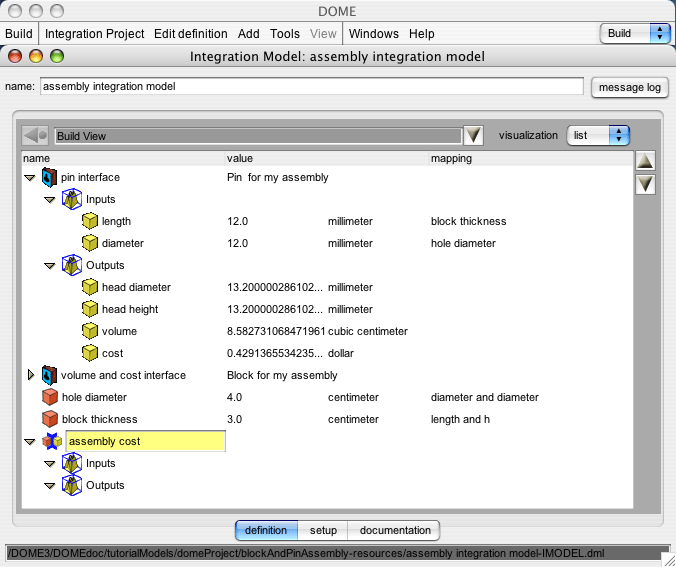Image resolution: width=676 pixels, height=567 pixels.
Task: Collapse the assembly cost node
Action: coord(30,442)
